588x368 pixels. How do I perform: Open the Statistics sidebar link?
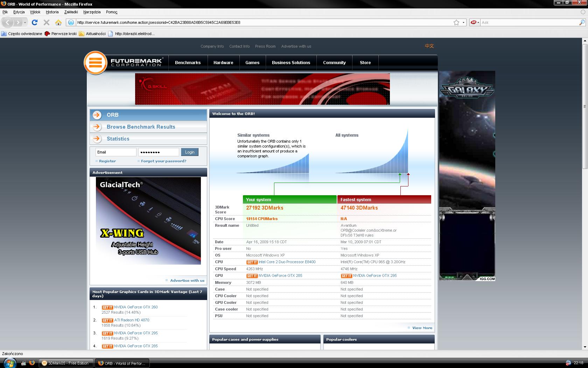pyautogui.click(x=118, y=139)
